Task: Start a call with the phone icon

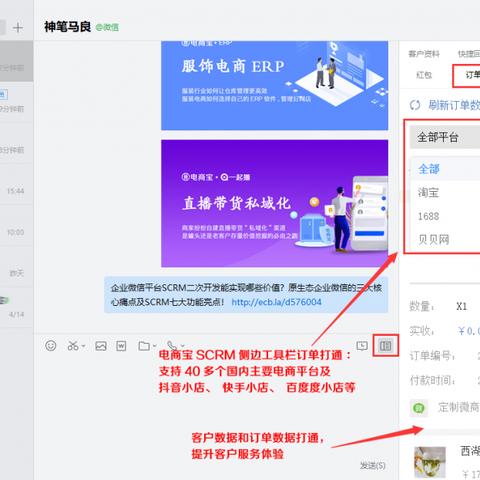Action: tap(172, 345)
